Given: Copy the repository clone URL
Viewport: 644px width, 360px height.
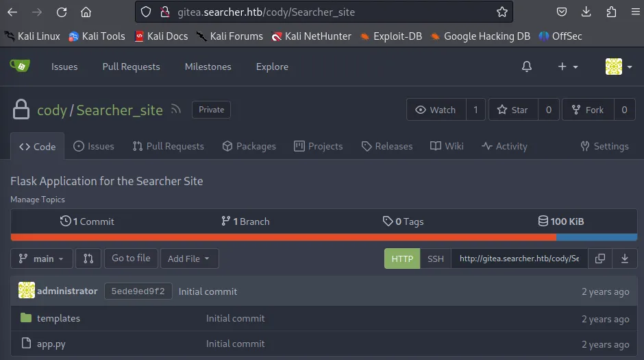Looking at the screenshot, I should (600, 259).
